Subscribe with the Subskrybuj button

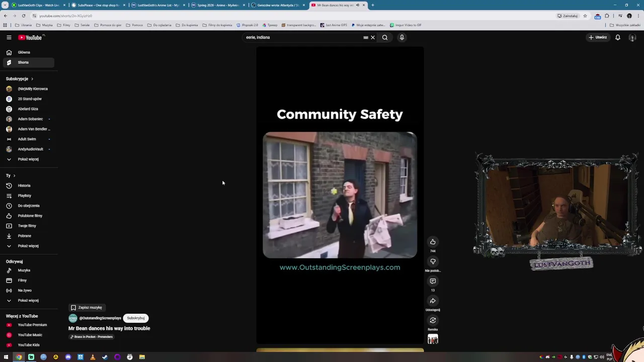tap(136, 318)
